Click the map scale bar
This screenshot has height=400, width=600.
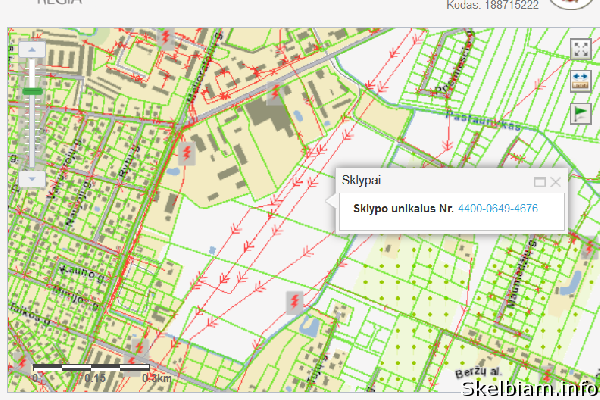coord(91,367)
